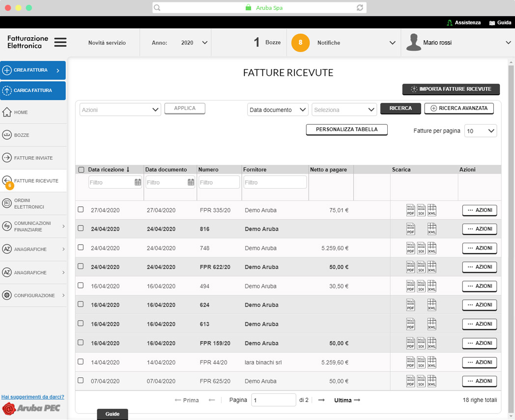The image size is (515, 420).
Task: Click the Importa Fatture Ricevute button
Action: pos(451,89)
